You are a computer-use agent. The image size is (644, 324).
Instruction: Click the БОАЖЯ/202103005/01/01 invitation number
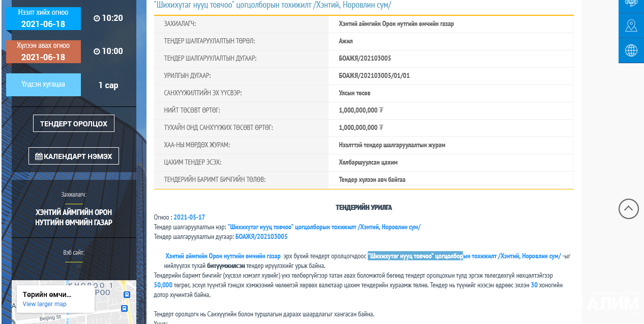coord(374,76)
